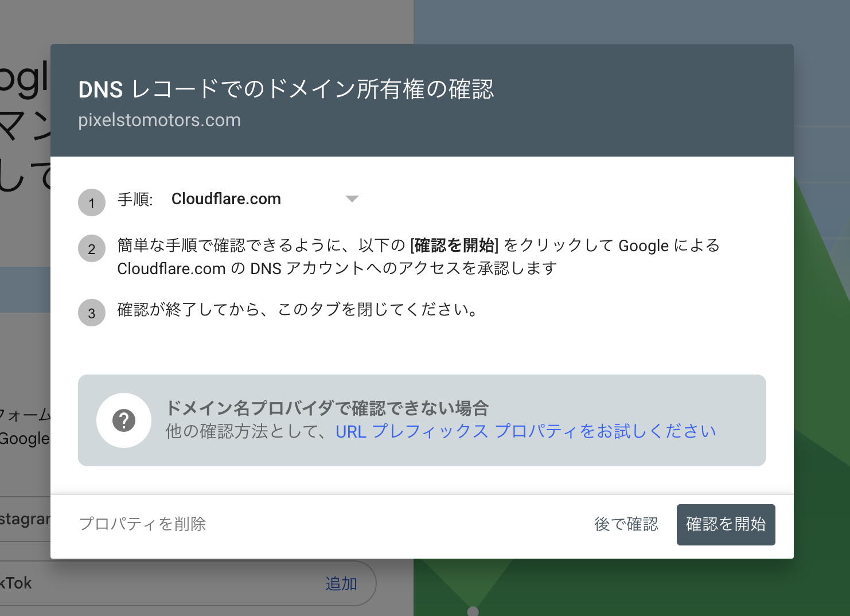
Task: Select the pixelstomotors.com domain text
Action: [159, 120]
